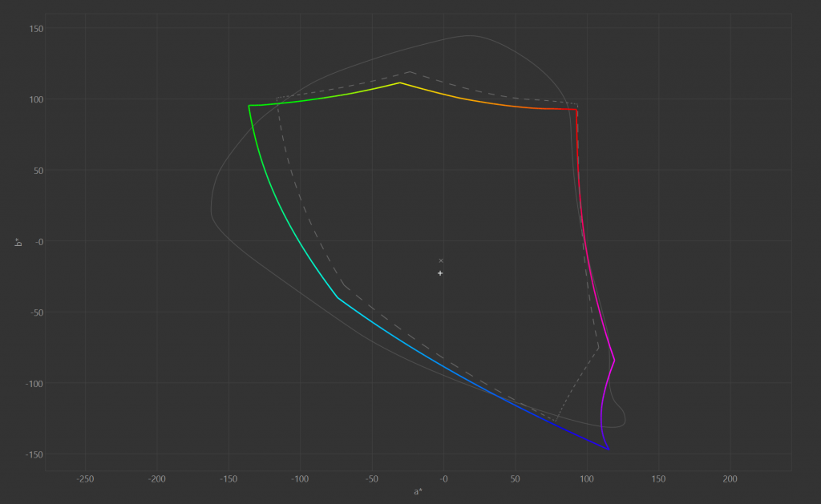Click the red corner vertex of the colored gamut

576,110
